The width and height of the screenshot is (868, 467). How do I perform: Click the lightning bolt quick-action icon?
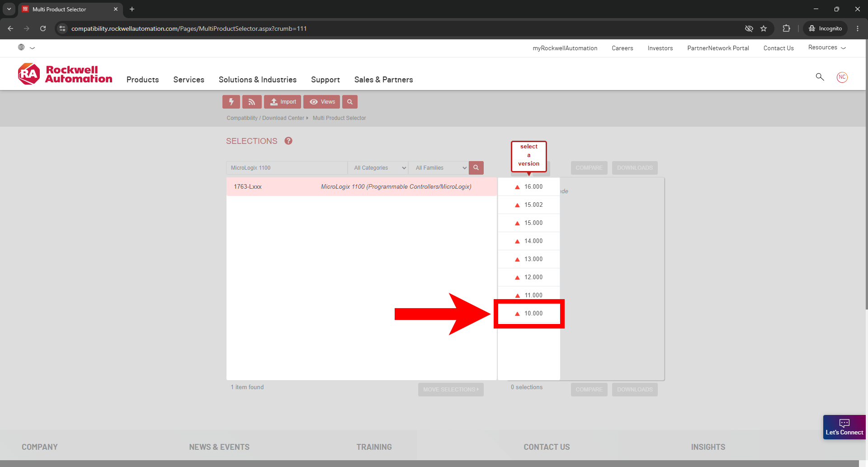point(231,102)
